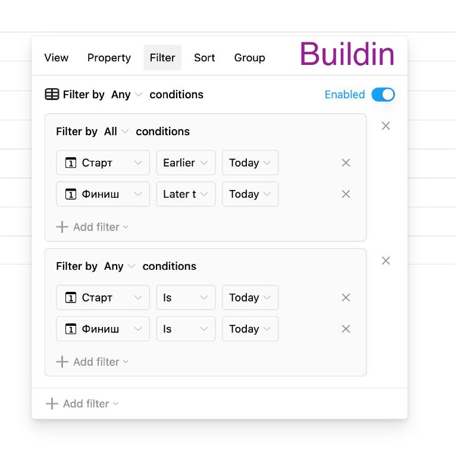This screenshot has width=476, height=464.
Task: Open the Group tab
Action: pos(249,58)
